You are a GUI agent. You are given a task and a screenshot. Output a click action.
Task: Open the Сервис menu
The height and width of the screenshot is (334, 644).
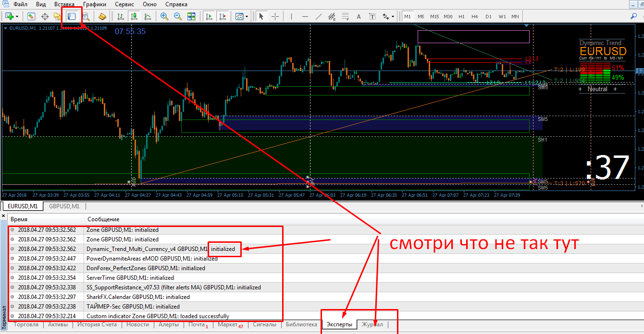124,4
